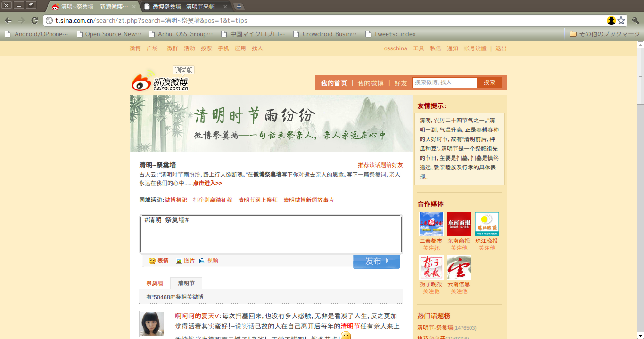The width and height of the screenshot is (644, 339).
Task: Open the 扫净别离踏征程 activity link
Action: (213, 200)
